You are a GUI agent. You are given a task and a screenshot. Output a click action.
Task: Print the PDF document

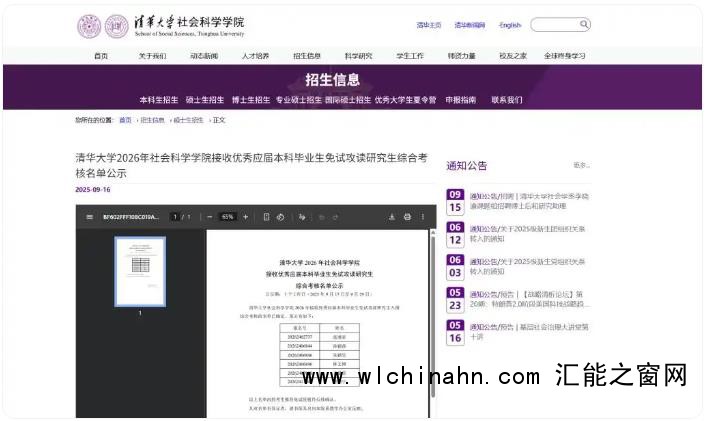click(407, 217)
